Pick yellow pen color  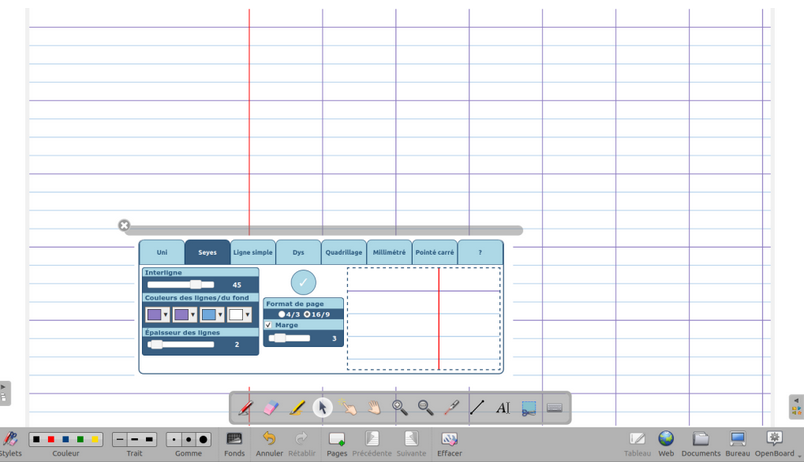click(x=95, y=439)
